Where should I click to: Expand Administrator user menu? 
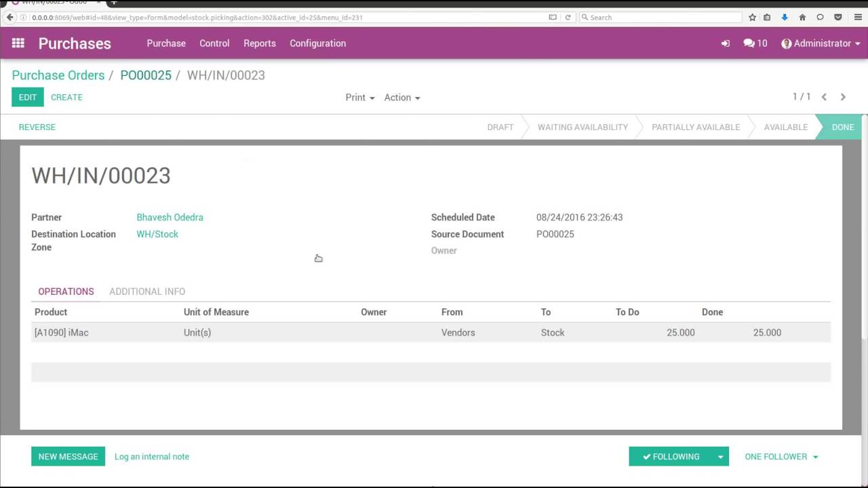click(x=821, y=43)
